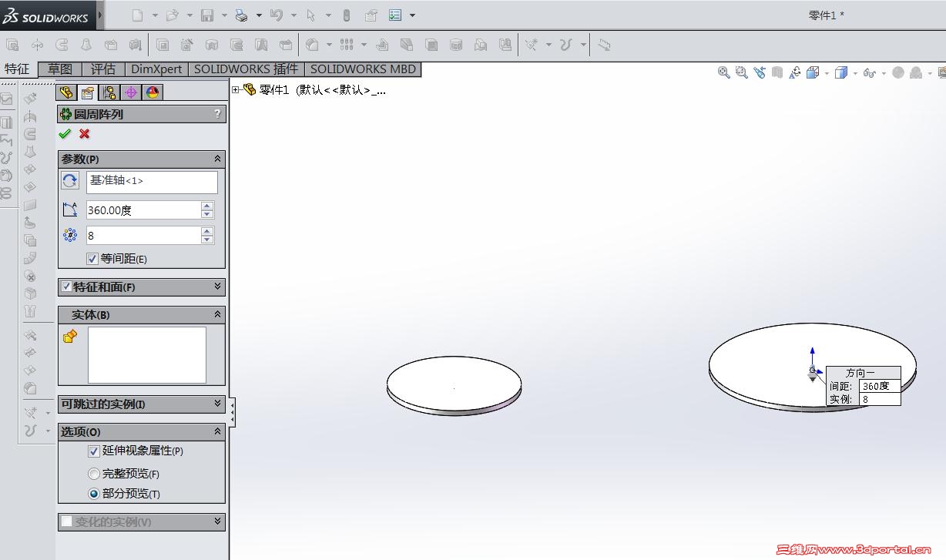
Task: Increase the instance count 8 stepper
Action: (x=206, y=231)
